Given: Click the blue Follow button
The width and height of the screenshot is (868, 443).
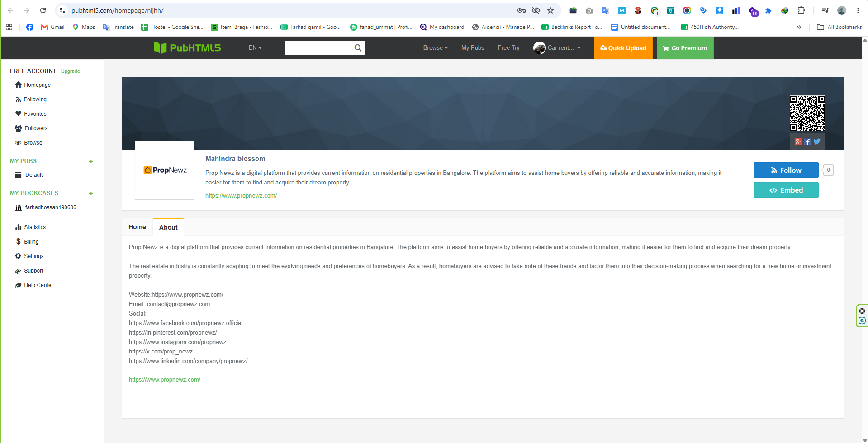Looking at the screenshot, I should [786, 170].
